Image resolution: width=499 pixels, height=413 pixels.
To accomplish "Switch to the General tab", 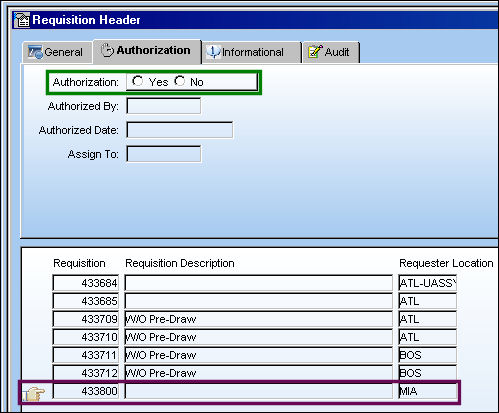I will (x=57, y=52).
